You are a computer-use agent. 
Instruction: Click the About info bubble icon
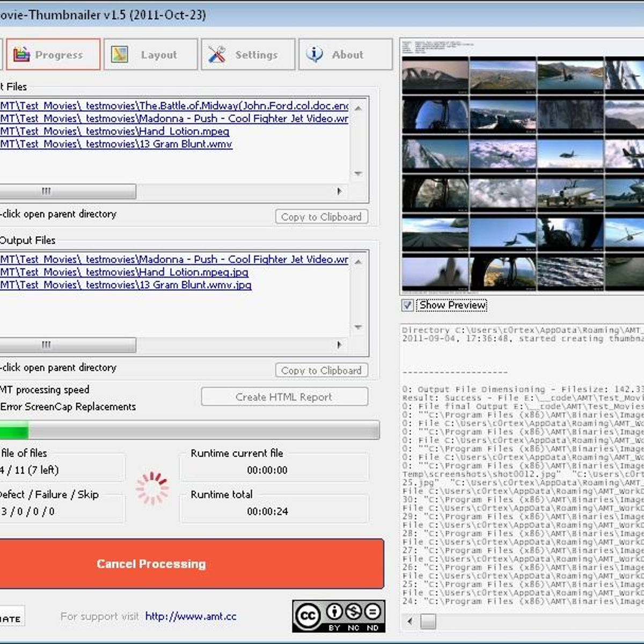tap(313, 54)
